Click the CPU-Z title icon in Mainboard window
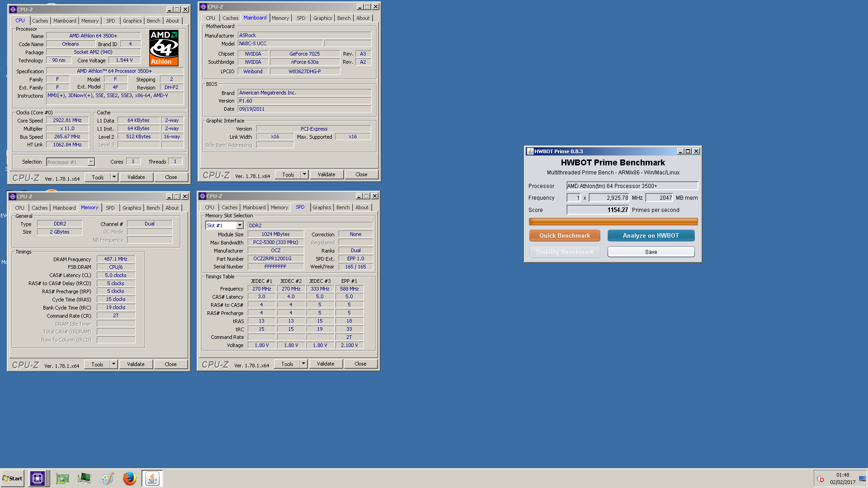 pyautogui.click(x=203, y=7)
